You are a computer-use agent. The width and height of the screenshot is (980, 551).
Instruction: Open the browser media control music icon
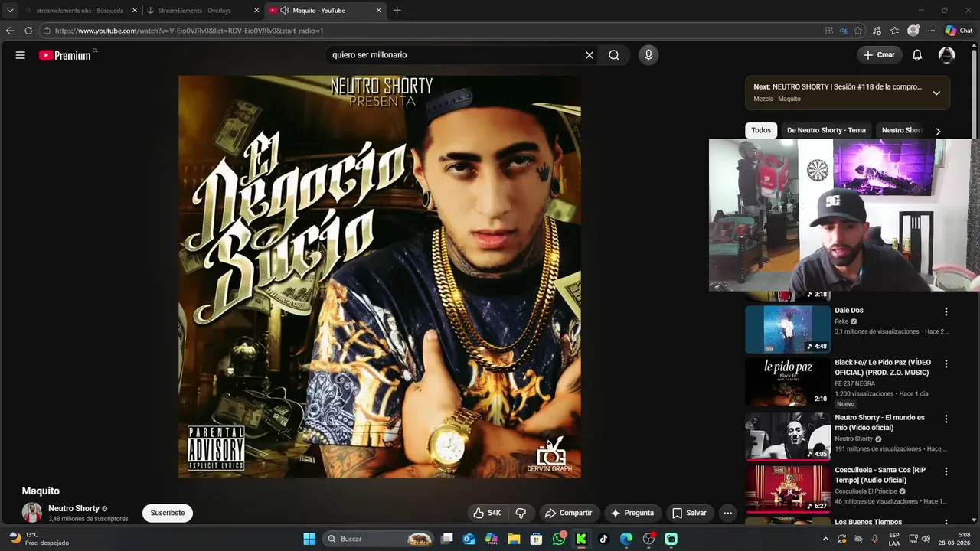tap(877, 31)
